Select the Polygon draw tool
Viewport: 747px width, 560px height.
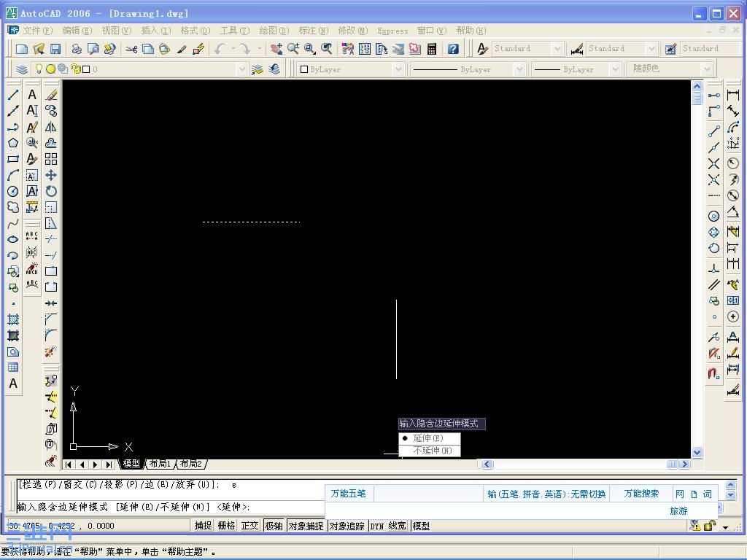[13, 143]
